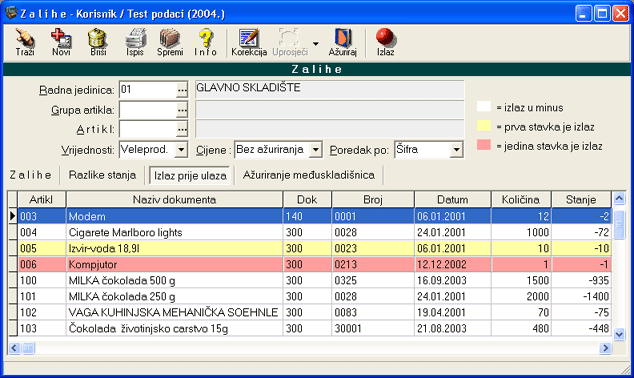Image resolution: width=634 pixels, height=378 pixels.
Task: Click the Artikl column header
Action: click(42, 200)
